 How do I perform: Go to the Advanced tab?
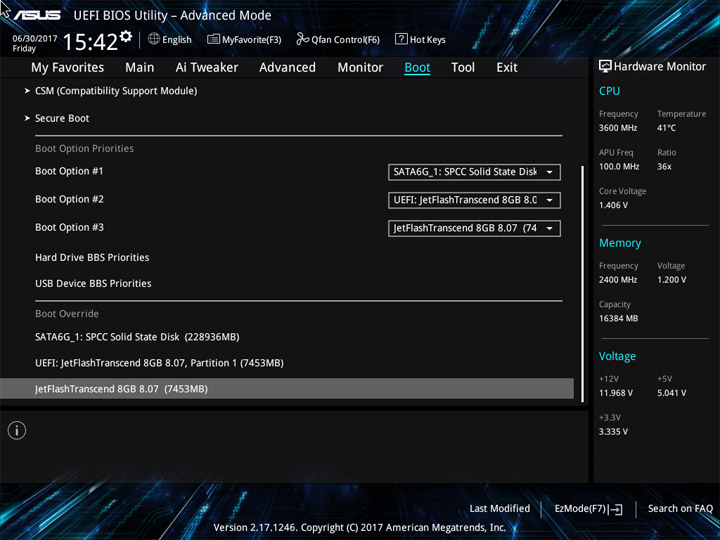pos(287,68)
